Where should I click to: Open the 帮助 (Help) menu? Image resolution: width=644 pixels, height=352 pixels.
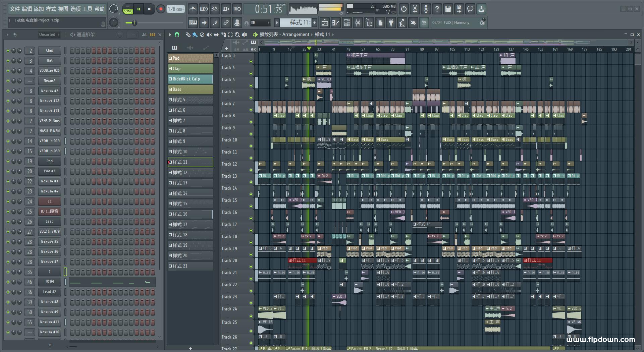click(x=99, y=9)
